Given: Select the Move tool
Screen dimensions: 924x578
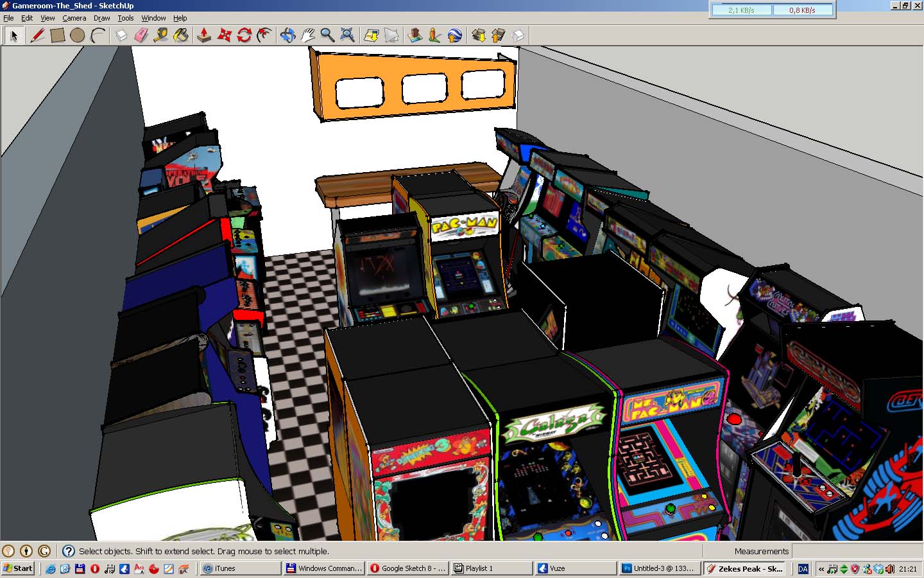Looking at the screenshot, I should [x=224, y=35].
